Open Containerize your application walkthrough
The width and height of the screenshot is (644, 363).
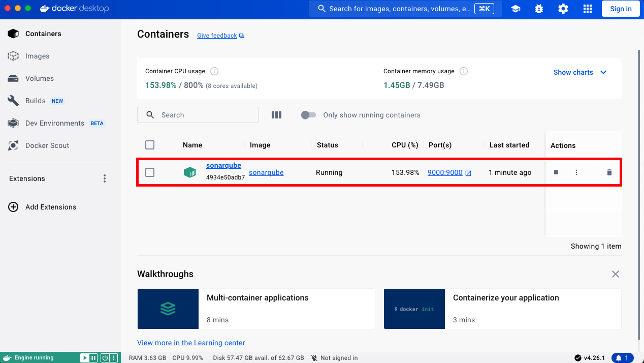[502, 309]
